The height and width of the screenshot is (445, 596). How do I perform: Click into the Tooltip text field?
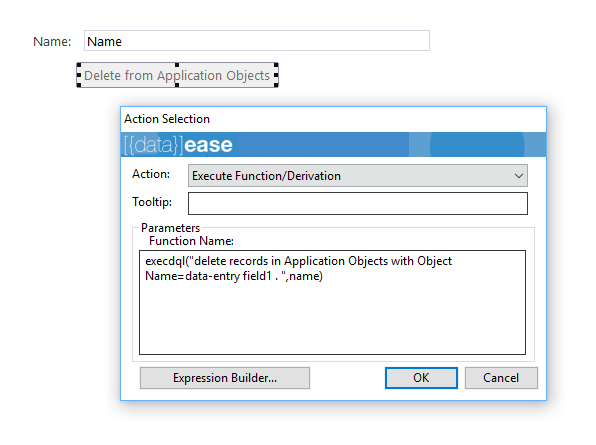pos(358,203)
